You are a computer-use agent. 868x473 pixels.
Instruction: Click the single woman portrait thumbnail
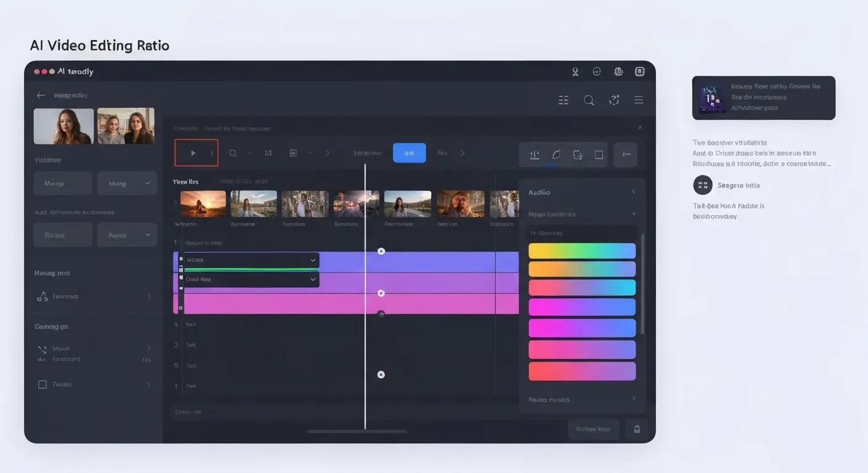click(x=63, y=126)
